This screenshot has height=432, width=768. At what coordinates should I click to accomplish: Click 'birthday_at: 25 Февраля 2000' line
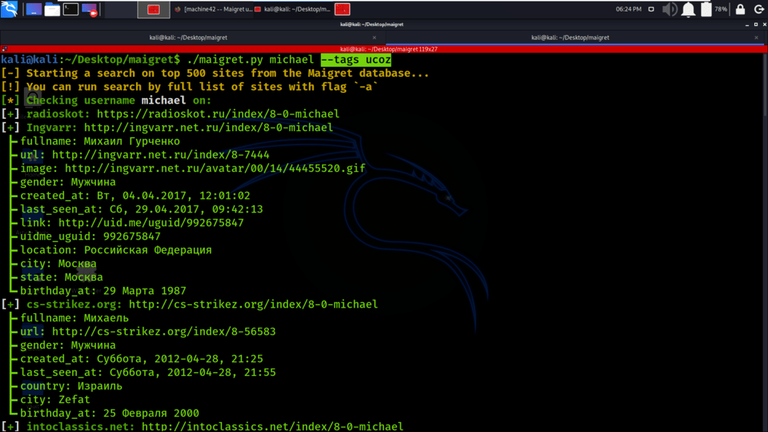click(x=110, y=413)
